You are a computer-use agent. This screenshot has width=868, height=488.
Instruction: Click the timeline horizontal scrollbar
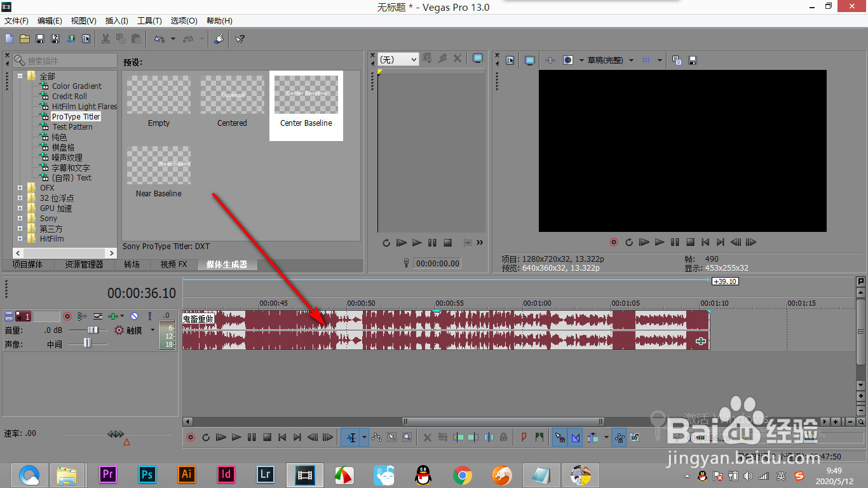click(x=503, y=421)
